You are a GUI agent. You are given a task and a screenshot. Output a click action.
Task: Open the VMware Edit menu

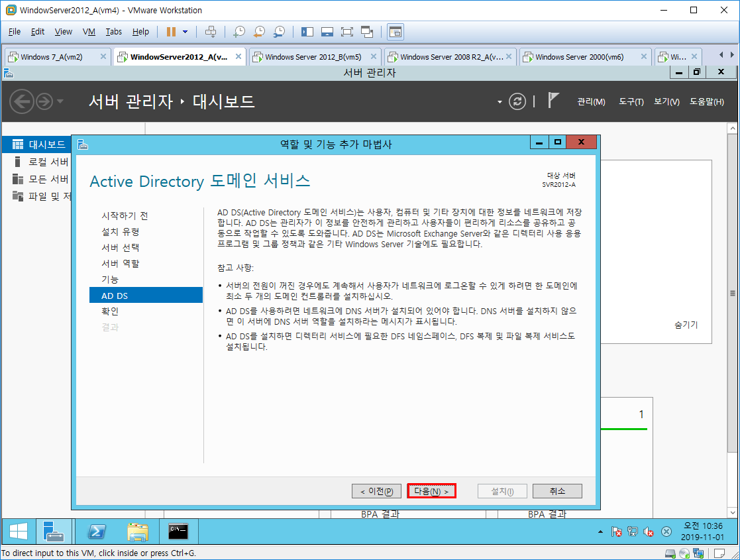(37, 32)
